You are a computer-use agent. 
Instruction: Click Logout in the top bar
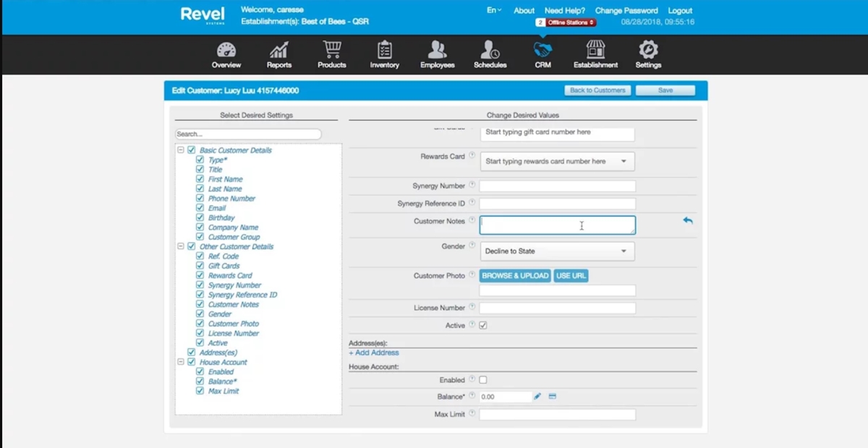[x=680, y=11]
